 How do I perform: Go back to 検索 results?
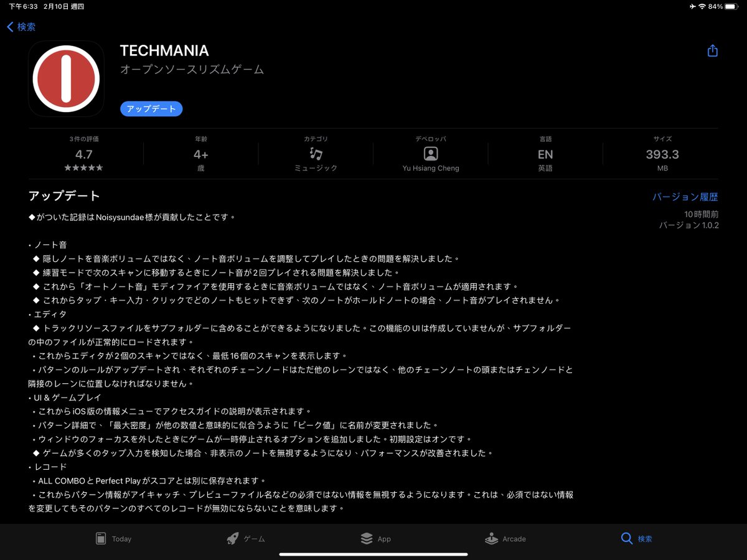coord(21,27)
